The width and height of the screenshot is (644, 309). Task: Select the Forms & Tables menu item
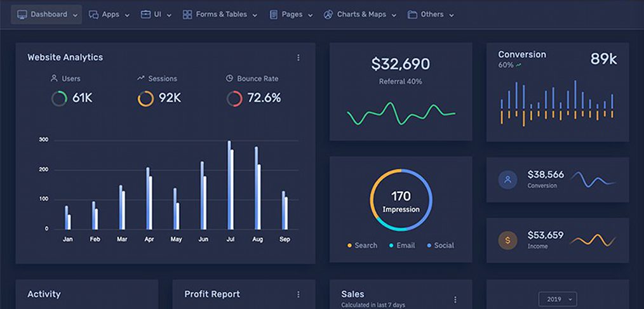coord(220,15)
